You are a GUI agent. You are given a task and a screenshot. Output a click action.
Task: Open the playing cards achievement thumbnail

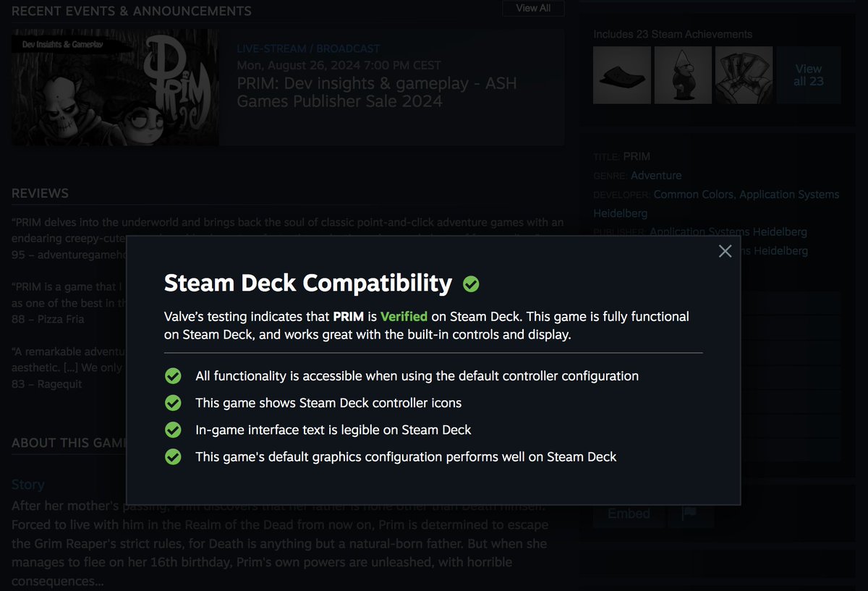pos(744,75)
